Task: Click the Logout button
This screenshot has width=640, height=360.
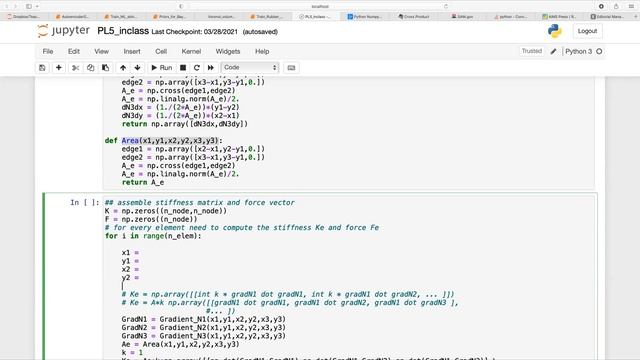Action: point(587,31)
